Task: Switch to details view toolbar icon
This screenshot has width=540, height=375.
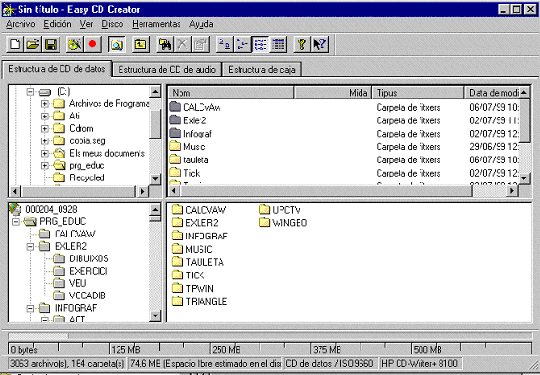Action: click(x=278, y=44)
